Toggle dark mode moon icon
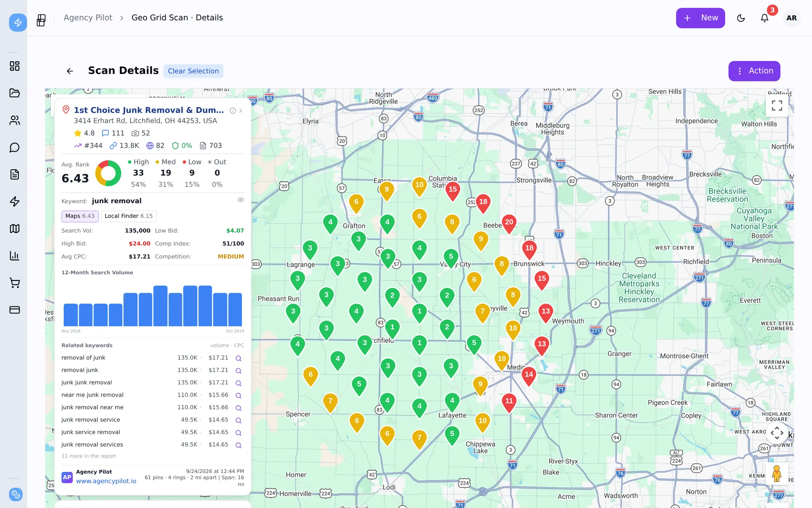Image resolution: width=812 pixels, height=508 pixels. point(741,18)
